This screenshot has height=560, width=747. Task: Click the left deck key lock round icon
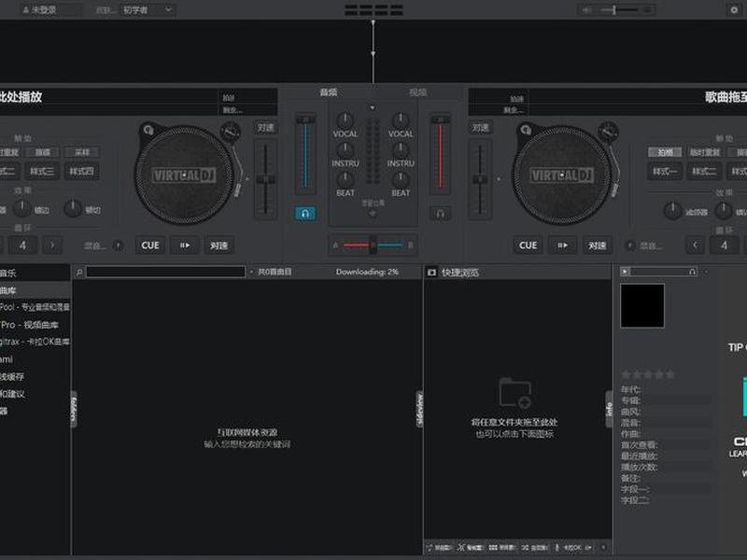pyautogui.click(x=118, y=245)
